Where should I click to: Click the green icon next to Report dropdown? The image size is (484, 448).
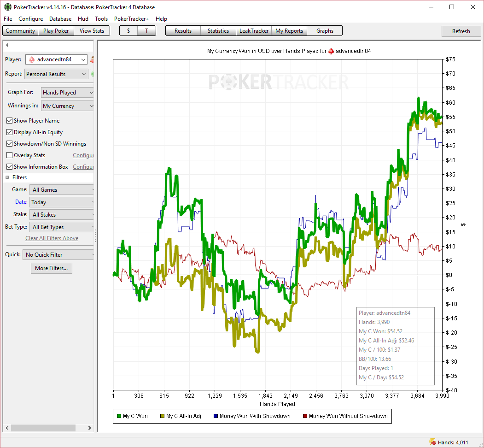point(92,74)
